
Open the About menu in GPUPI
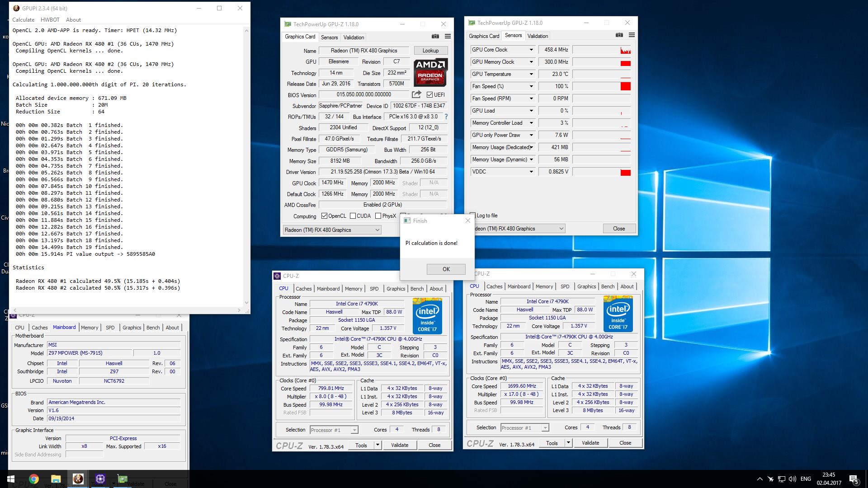pyautogui.click(x=73, y=20)
